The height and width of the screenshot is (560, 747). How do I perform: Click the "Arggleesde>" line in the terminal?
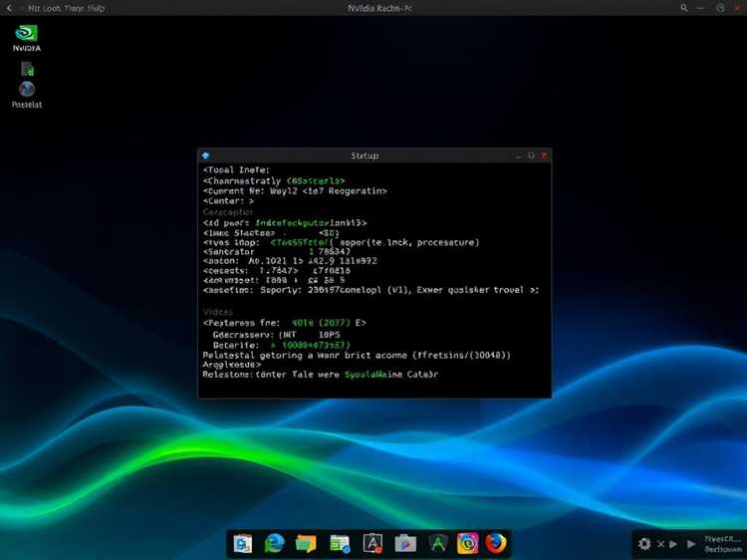pyautogui.click(x=231, y=365)
